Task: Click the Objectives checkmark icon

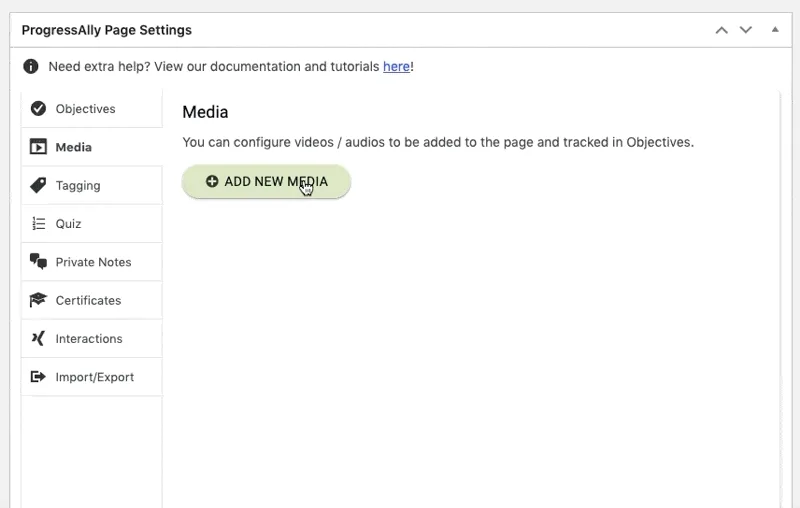Action: 38,109
